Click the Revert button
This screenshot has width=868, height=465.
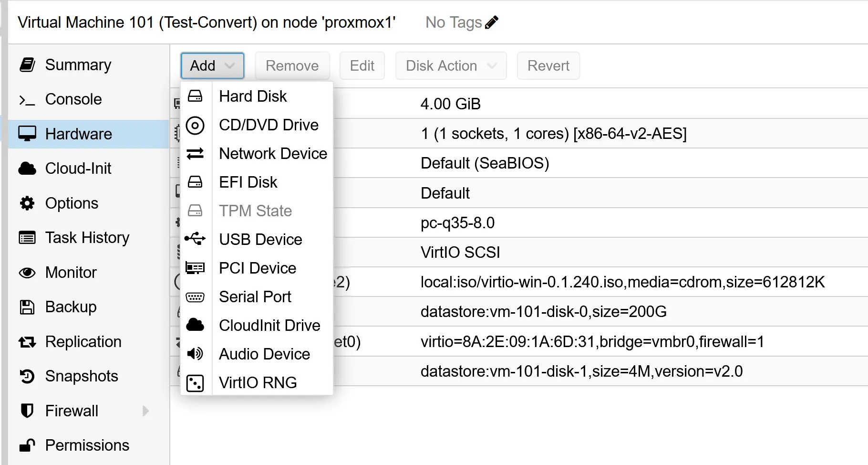[x=548, y=65]
